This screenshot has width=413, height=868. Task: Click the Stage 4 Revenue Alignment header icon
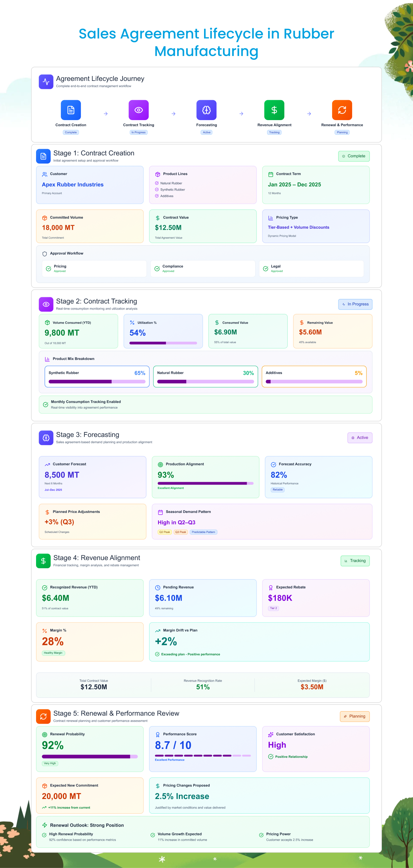43,561
